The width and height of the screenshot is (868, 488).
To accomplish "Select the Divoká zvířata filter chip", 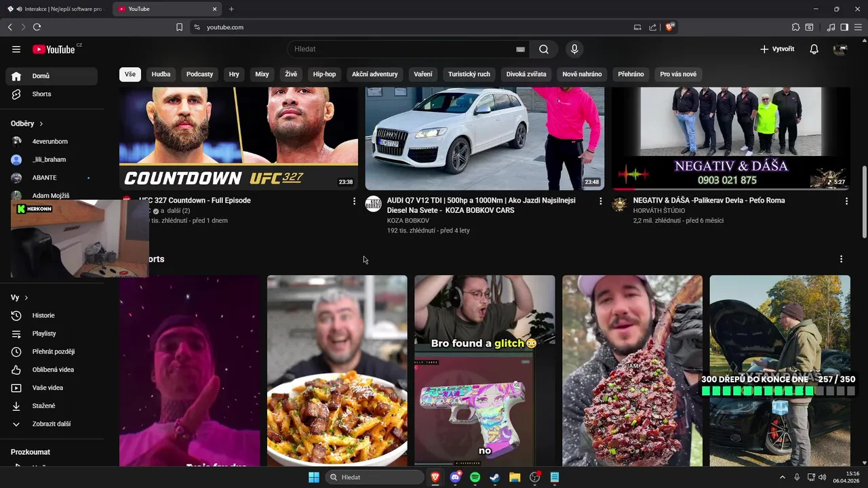I will tap(526, 74).
